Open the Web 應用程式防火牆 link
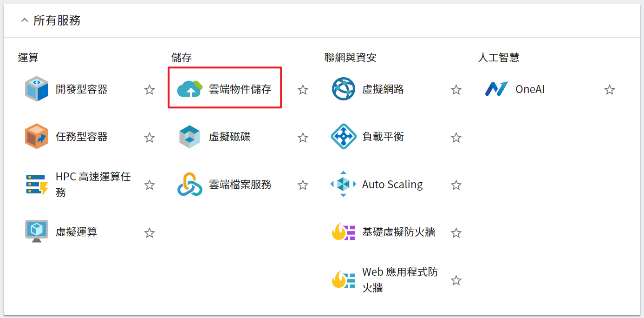 point(400,280)
